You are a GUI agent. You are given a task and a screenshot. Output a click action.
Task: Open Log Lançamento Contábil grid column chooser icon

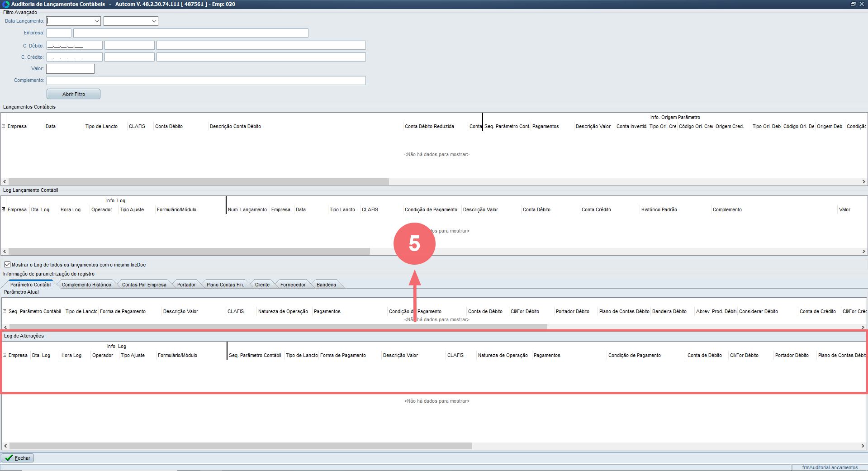4,209
